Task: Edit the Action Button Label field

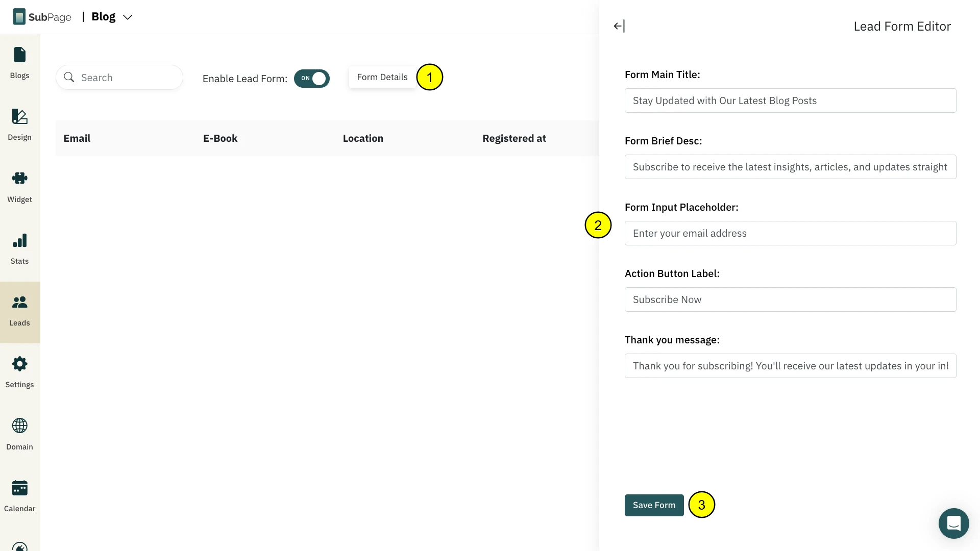Action: (x=790, y=299)
